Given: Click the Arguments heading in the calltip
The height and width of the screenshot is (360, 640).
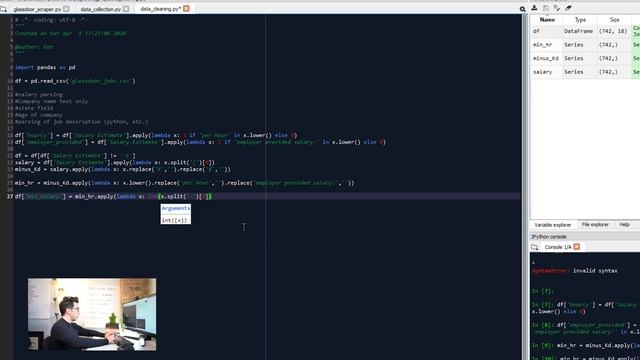Looking at the screenshot, I should tap(176, 208).
